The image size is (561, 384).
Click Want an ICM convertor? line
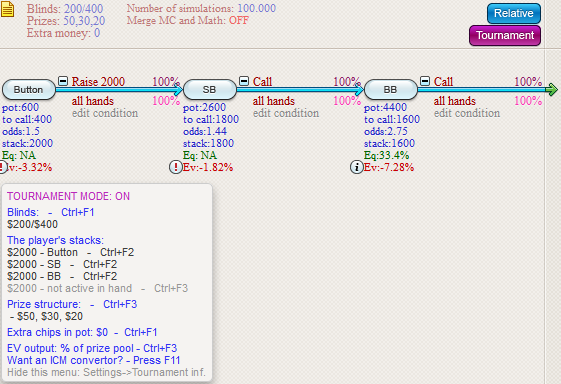tap(93, 360)
